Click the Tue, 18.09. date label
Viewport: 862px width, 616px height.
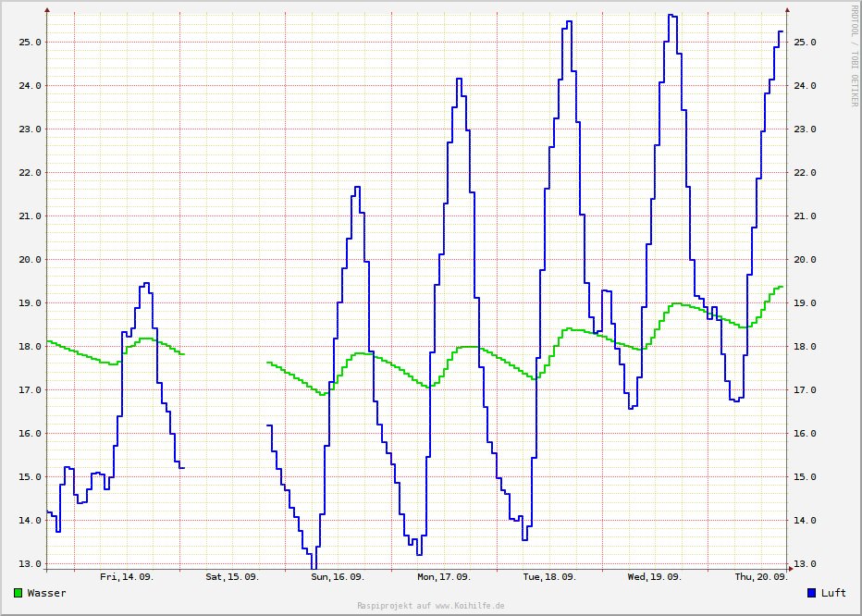coord(548,577)
